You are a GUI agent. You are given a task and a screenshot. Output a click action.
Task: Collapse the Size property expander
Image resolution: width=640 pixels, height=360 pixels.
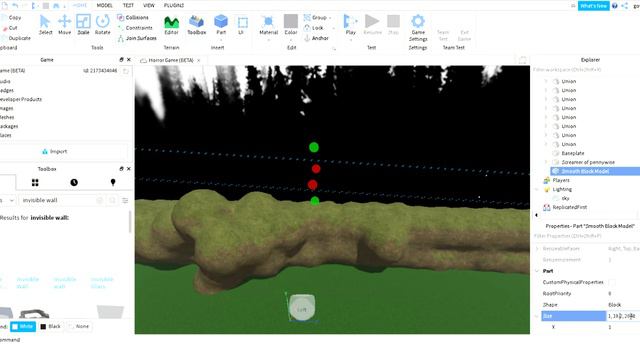point(537,316)
